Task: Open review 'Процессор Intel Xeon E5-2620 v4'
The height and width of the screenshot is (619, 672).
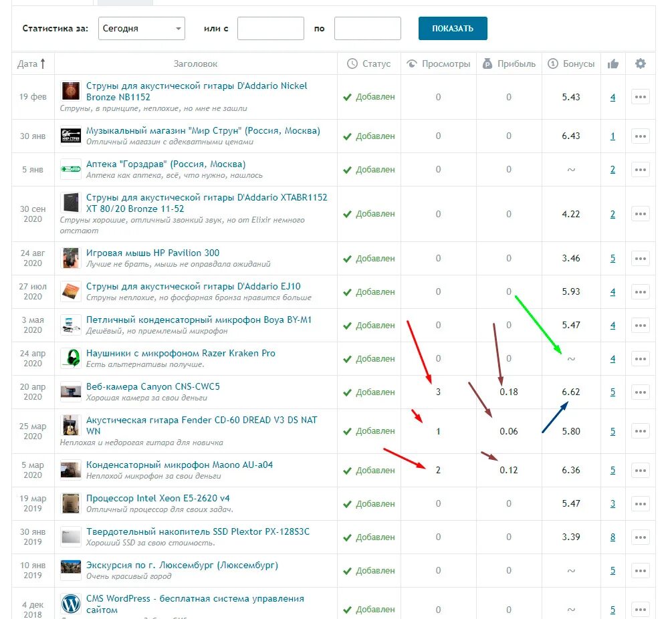Action: click(x=158, y=498)
